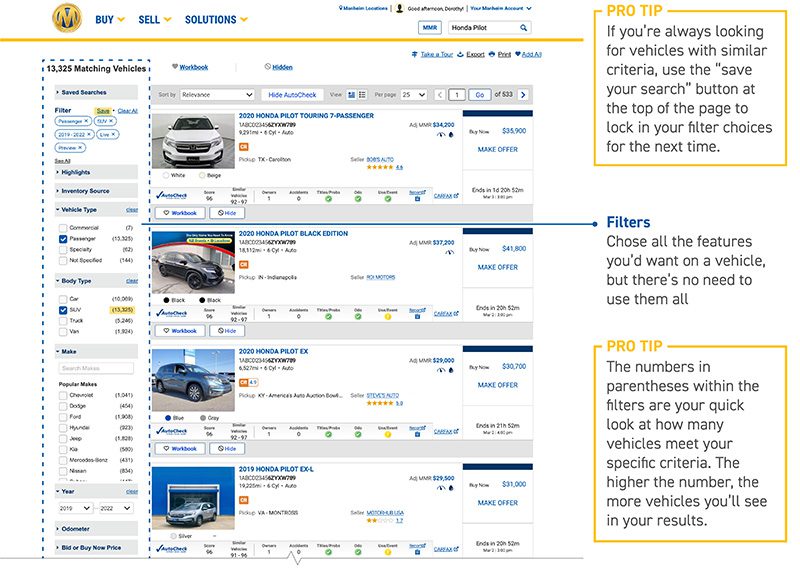Expand the Highlights filter section
The height and width of the screenshot is (569, 800).
click(96, 172)
